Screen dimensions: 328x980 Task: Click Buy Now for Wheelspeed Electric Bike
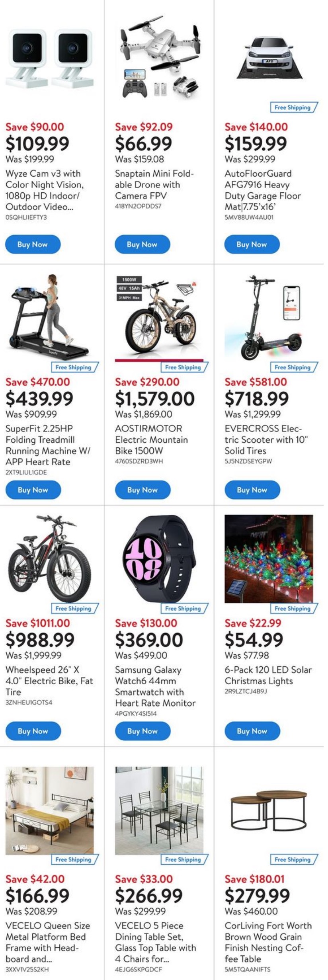tap(33, 731)
